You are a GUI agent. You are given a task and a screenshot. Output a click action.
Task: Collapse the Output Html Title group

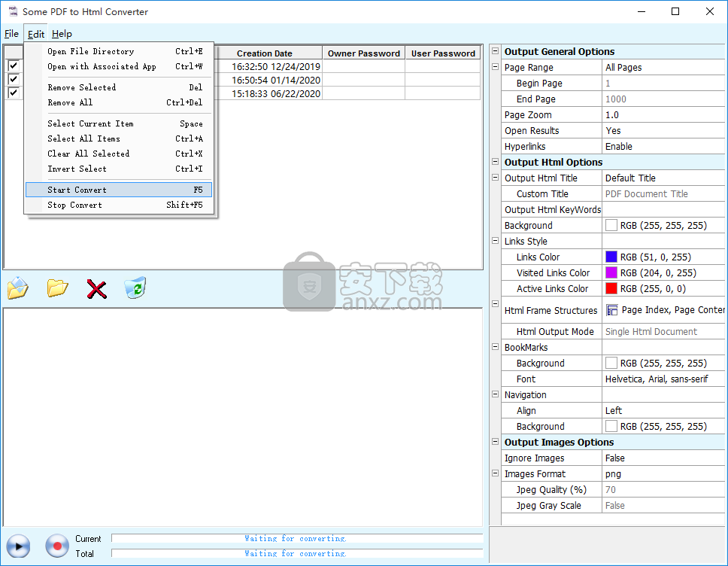(x=496, y=178)
